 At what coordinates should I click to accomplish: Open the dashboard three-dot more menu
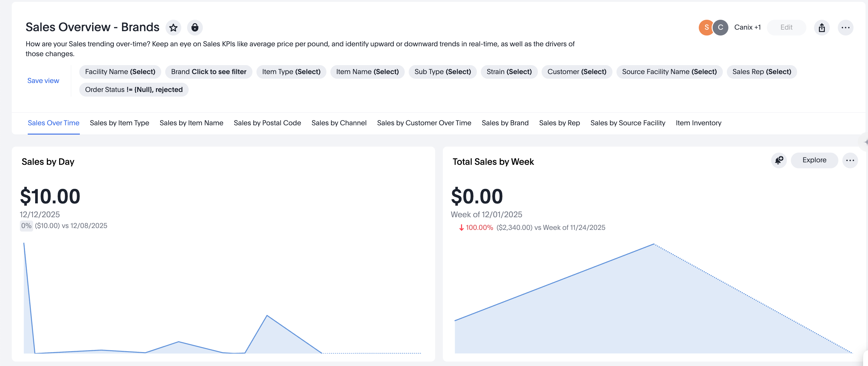(845, 27)
